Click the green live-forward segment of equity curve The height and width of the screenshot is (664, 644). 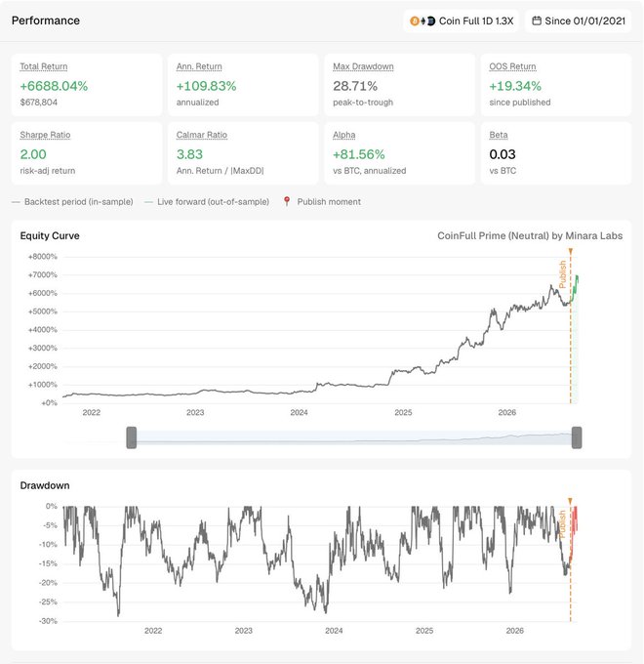pyautogui.click(x=575, y=287)
